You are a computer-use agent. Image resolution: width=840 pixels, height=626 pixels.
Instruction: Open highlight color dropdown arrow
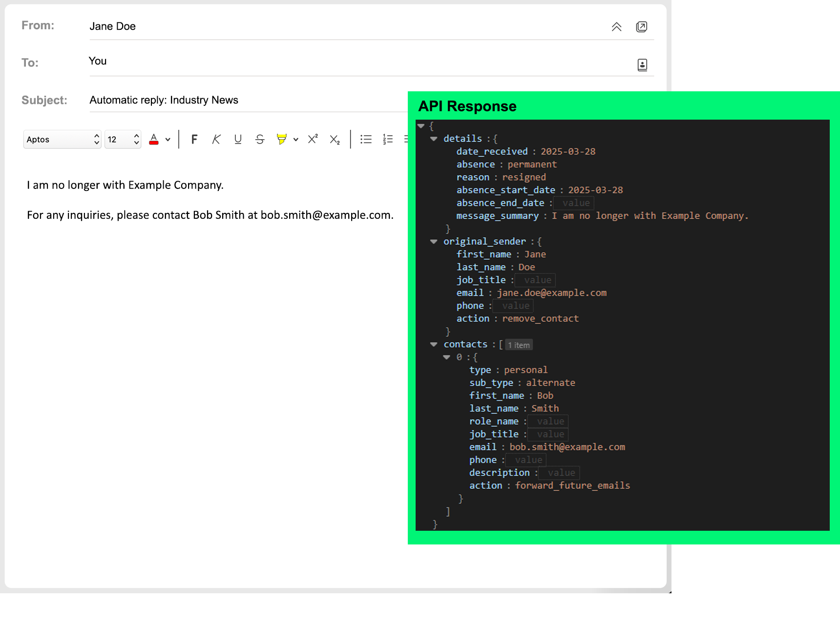click(296, 140)
